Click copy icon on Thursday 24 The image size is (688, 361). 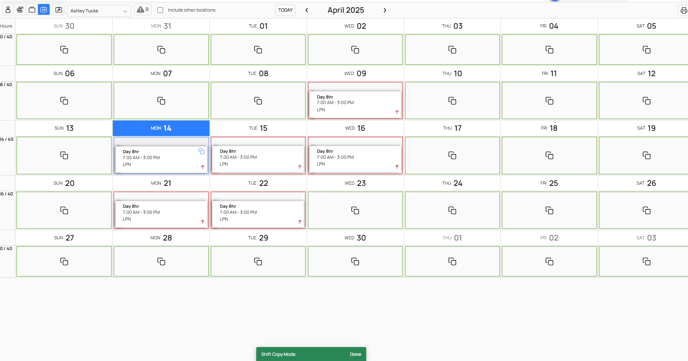tap(452, 211)
